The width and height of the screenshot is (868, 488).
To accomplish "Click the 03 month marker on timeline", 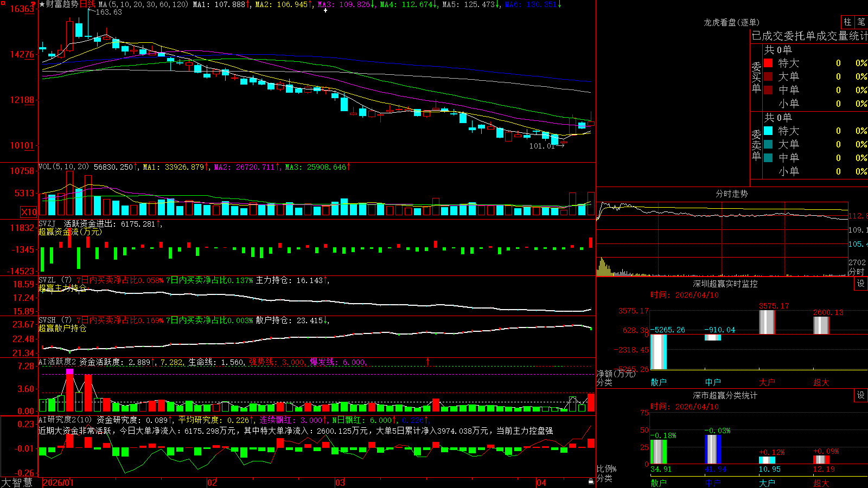I will tap(340, 483).
